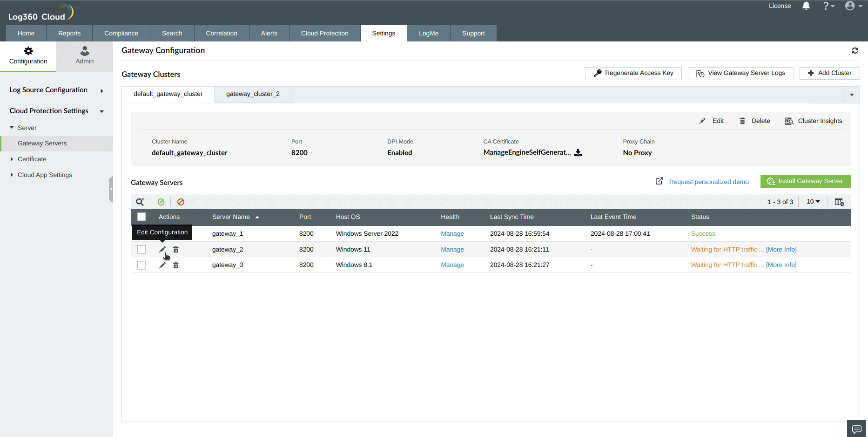This screenshot has height=437, width=868.
Task: Open the notifications bell icon
Action: tap(807, 6)
